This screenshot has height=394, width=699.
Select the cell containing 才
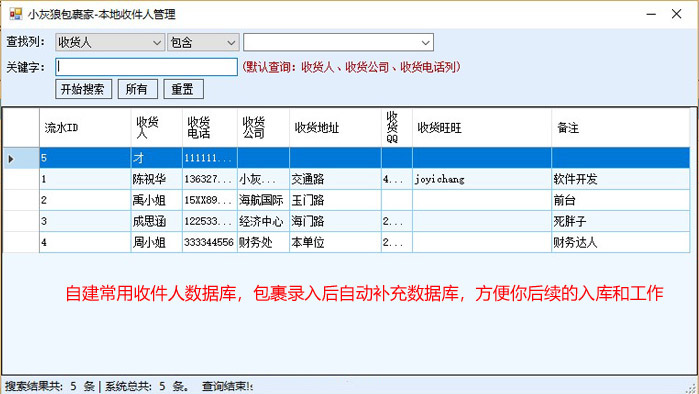tap(156, 158)
